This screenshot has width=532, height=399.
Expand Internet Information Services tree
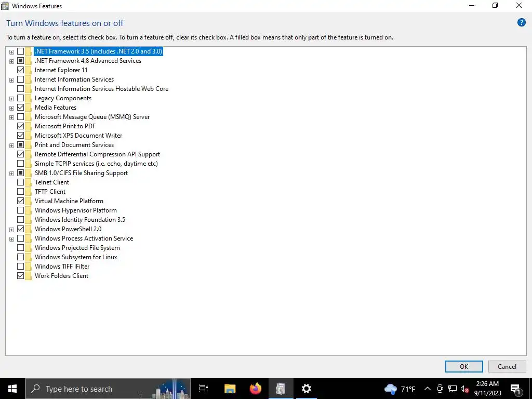tap(11, 80)
